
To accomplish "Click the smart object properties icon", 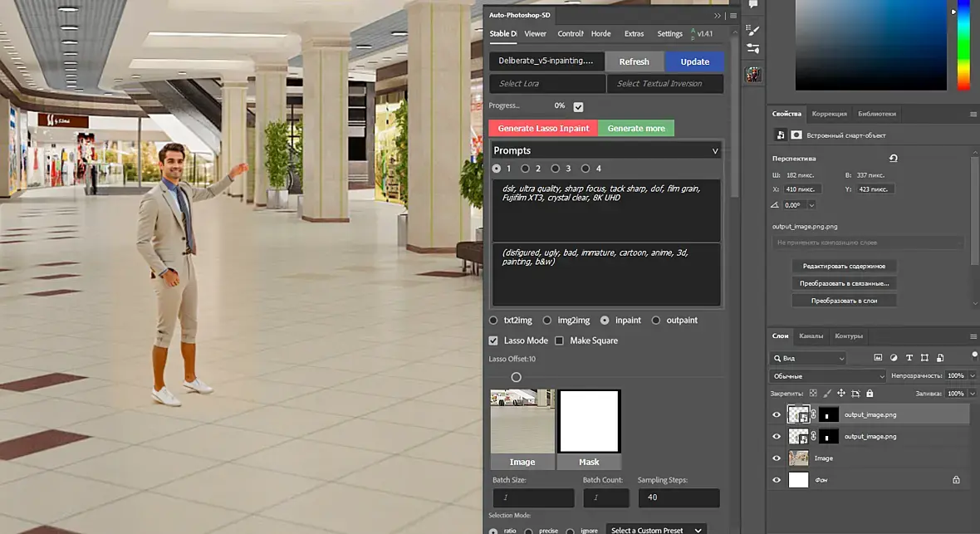I will [x=781, y=135].
